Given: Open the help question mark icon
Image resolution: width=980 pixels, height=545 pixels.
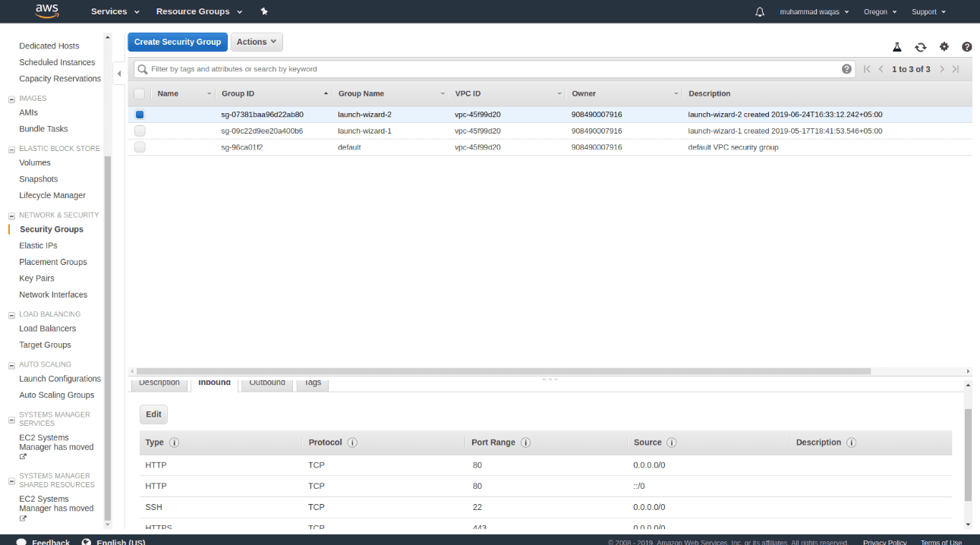Looking at the screenshot, I should click(x=966, y=46).
